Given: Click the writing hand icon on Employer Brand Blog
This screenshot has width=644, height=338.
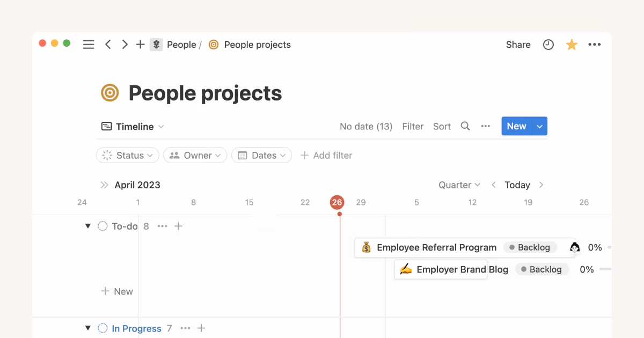Looking at the screenshot, I should (406, 269).
